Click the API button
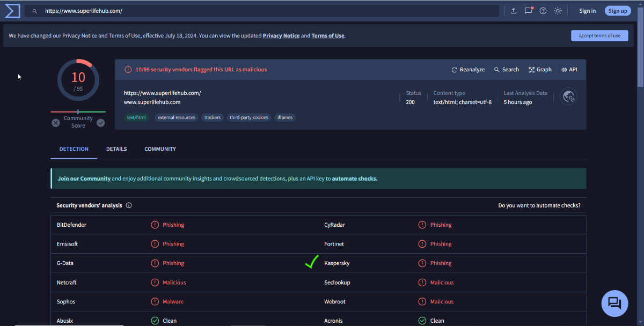Screen dimensions: 644x326 pyautogui.click(x=569, y=70)
